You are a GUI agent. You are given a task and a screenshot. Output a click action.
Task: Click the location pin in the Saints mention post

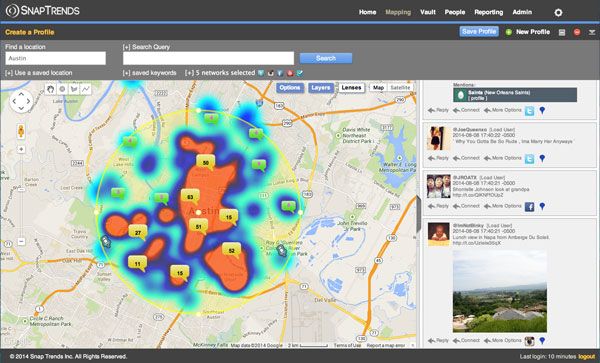pos(542,111)
